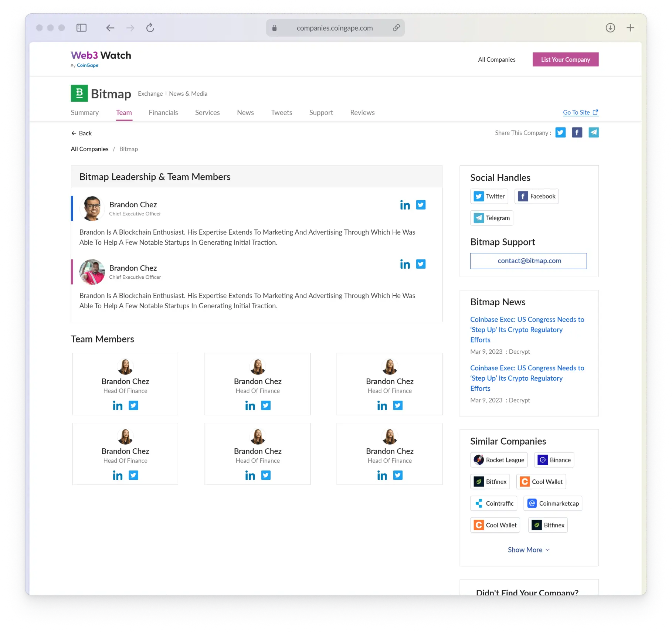The width and height of the screenshot is (672, 632).
Task: Open a new tab with plus icon
Action: pos(630,28)
